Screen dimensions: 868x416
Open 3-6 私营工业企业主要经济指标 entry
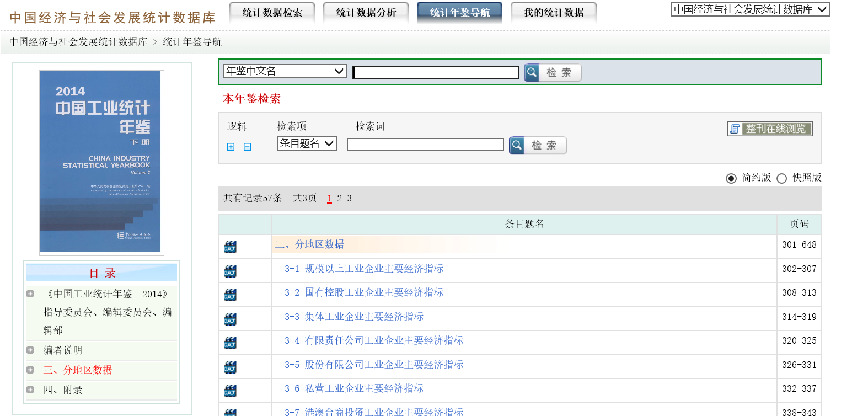click(x=354, y=388)
